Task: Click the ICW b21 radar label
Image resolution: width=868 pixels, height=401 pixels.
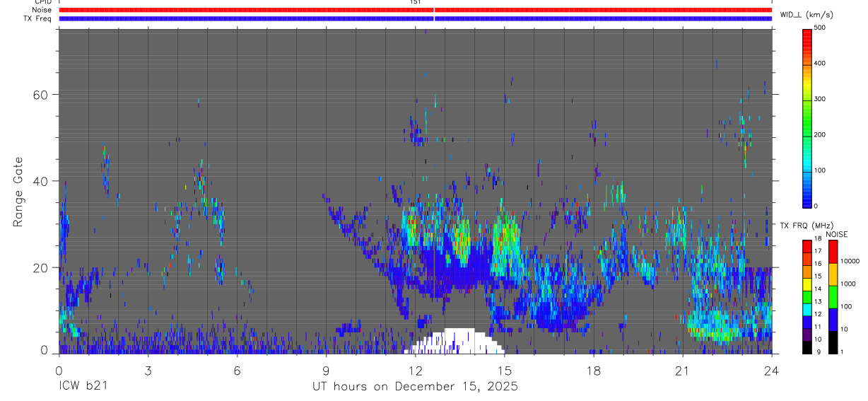Action: pos(83,386)
